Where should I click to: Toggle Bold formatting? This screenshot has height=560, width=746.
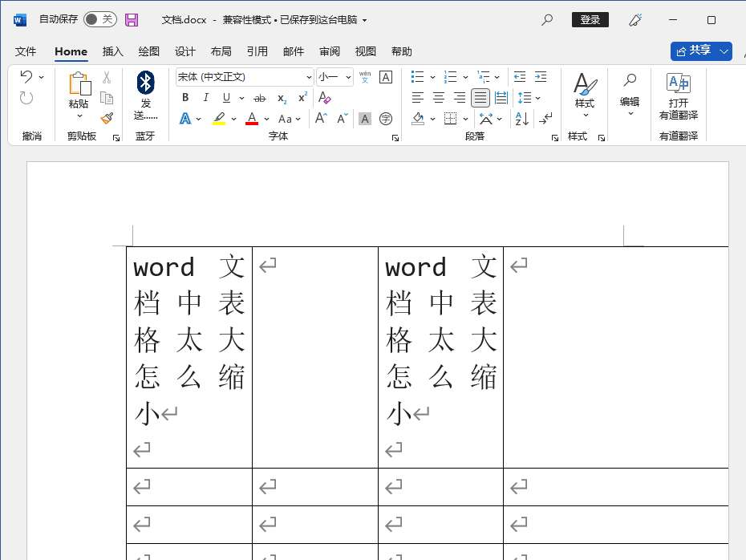[185, 98]
